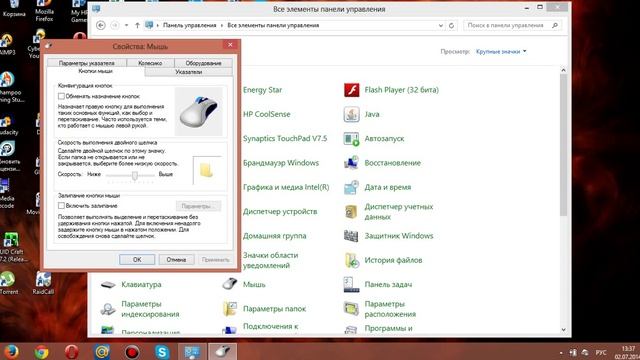640x360 pixels.
Task: Open the Указатели tab
Action: [x=189, y=72]
